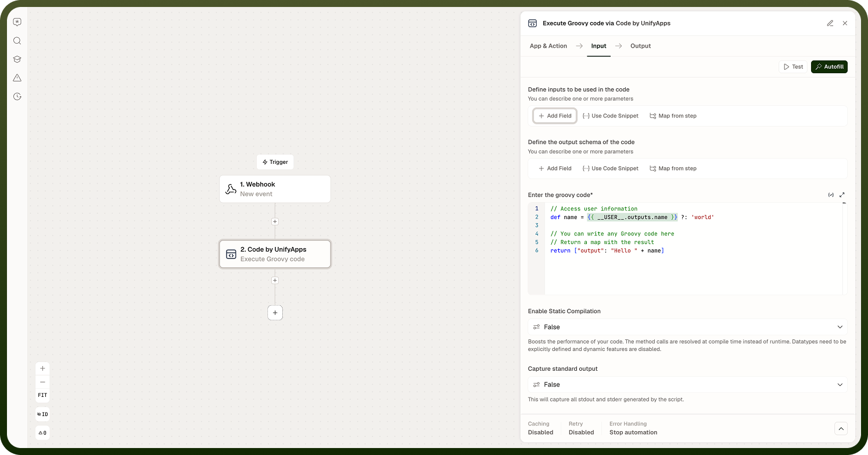This screenshot has height=455, width=868.
Task: Open the history clock icon in sidebar
Action: coord(17,96)
